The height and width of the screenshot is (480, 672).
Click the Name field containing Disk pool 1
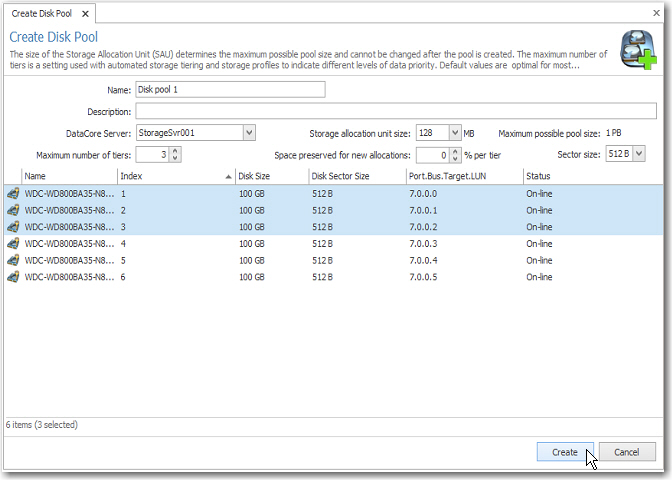(230, 89)
